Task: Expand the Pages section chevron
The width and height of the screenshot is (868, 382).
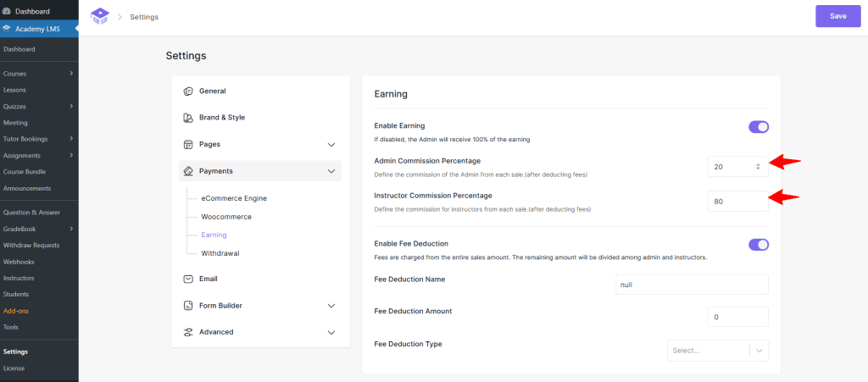Action: click(331, 145)
